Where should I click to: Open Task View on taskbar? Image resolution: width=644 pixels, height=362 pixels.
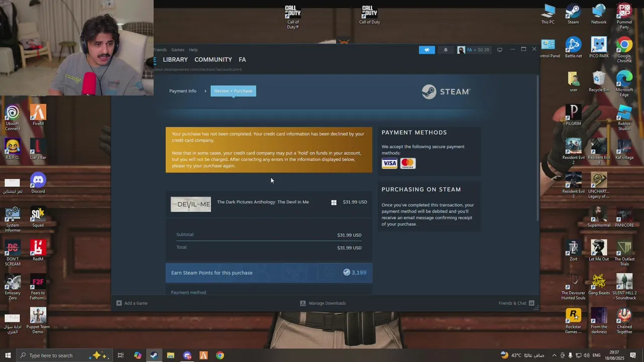click(121, 355)
